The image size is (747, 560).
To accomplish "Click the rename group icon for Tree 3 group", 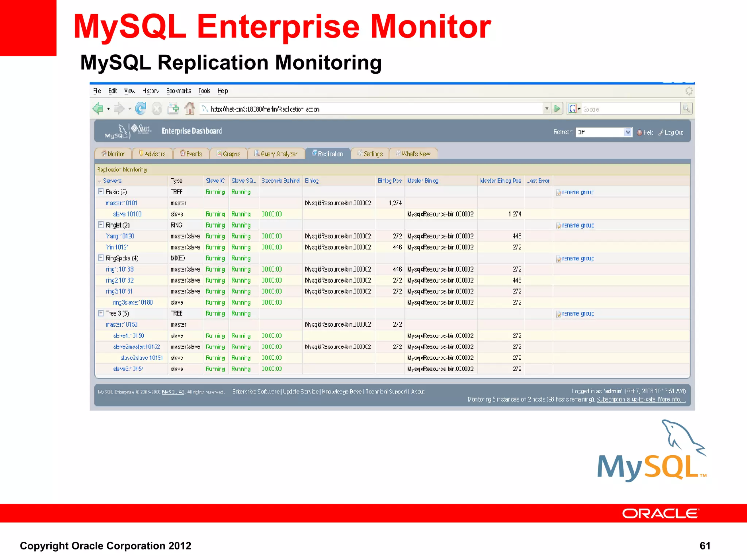I will click(x=558, y=314).
